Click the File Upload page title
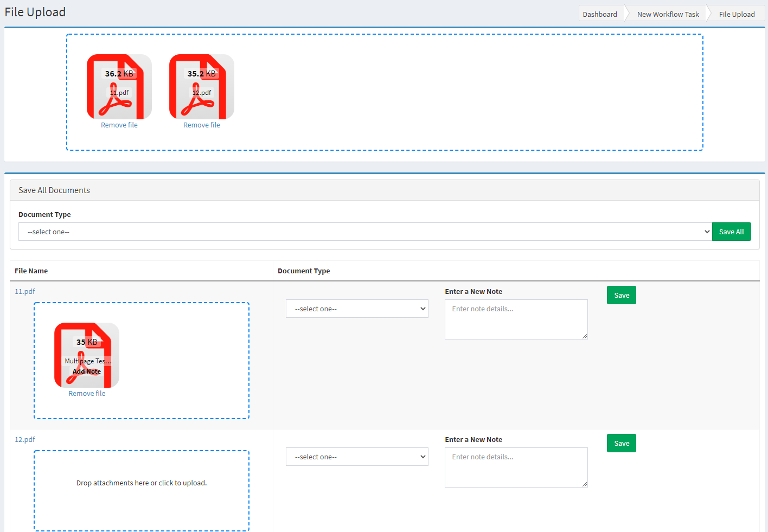This screenshot has height=532, width=768. point(35,12)
